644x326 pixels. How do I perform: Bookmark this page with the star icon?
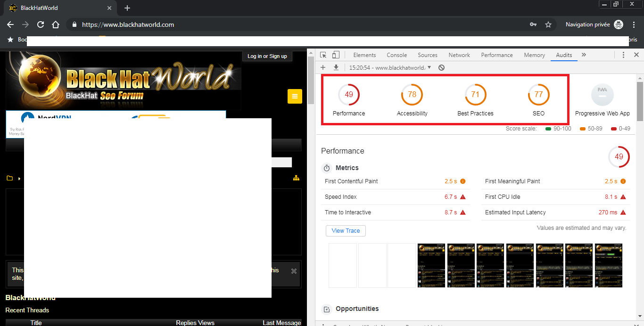tap(548, 24)
